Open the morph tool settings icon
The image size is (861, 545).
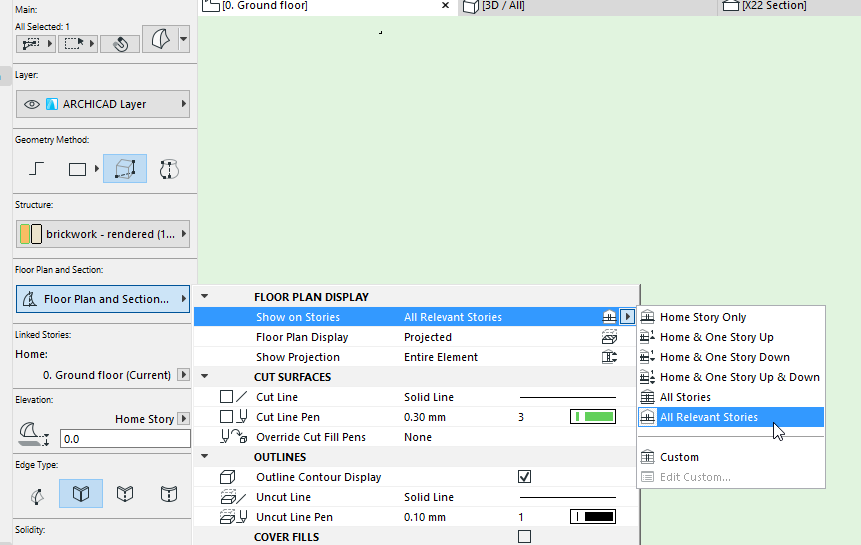click(159, 39)
